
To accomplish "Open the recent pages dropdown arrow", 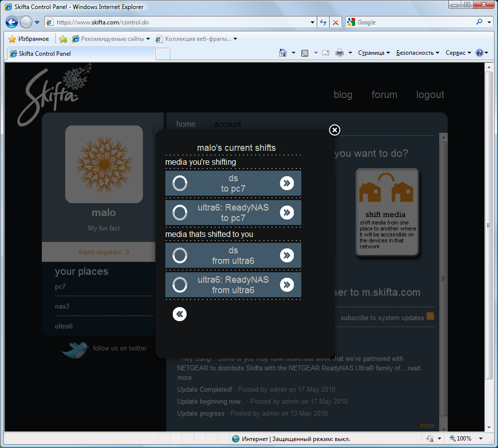I will coord(37,22).
